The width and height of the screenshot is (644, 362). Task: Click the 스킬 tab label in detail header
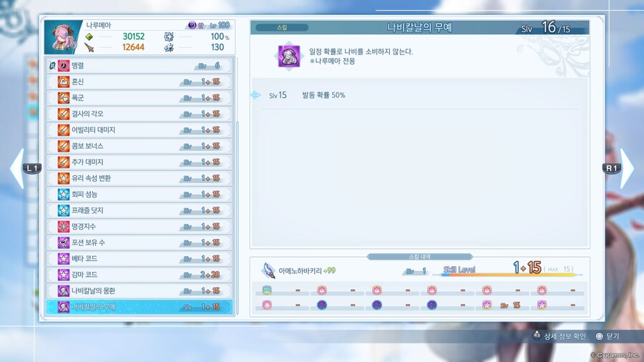[282, 27]
